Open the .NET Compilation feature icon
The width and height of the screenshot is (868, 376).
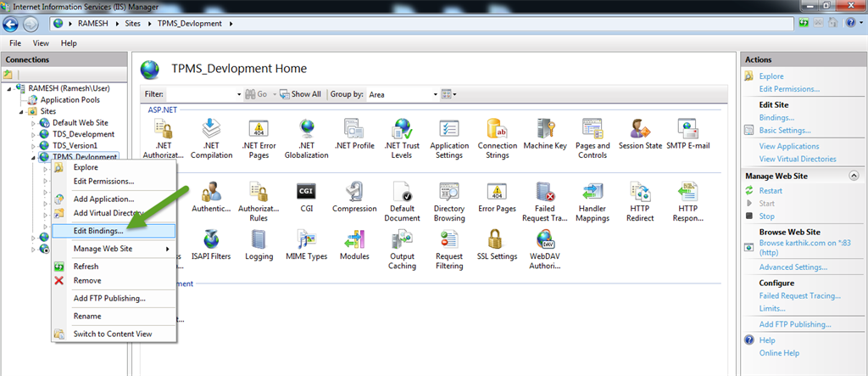211,139
